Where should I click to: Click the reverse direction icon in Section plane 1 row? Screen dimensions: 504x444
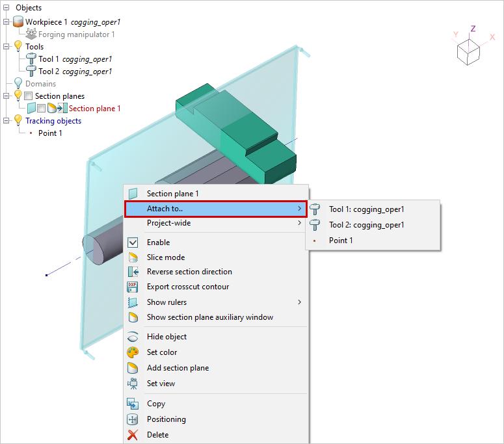click(62, 109)
